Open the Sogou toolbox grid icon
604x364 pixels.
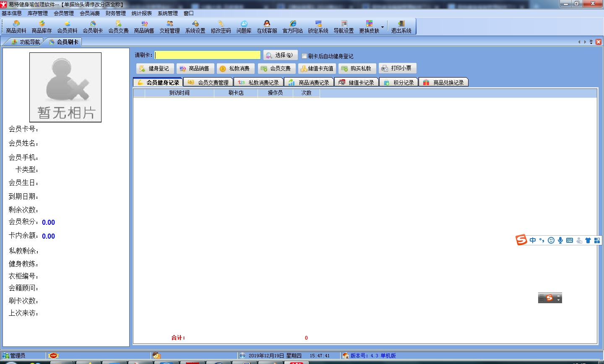coord(597,240)
